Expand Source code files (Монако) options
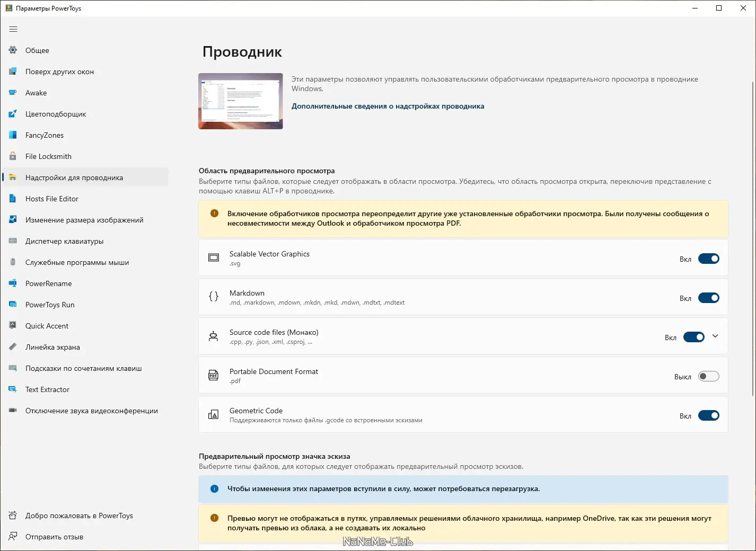Viewport: 756px width, 551px height. click(715, 336)
